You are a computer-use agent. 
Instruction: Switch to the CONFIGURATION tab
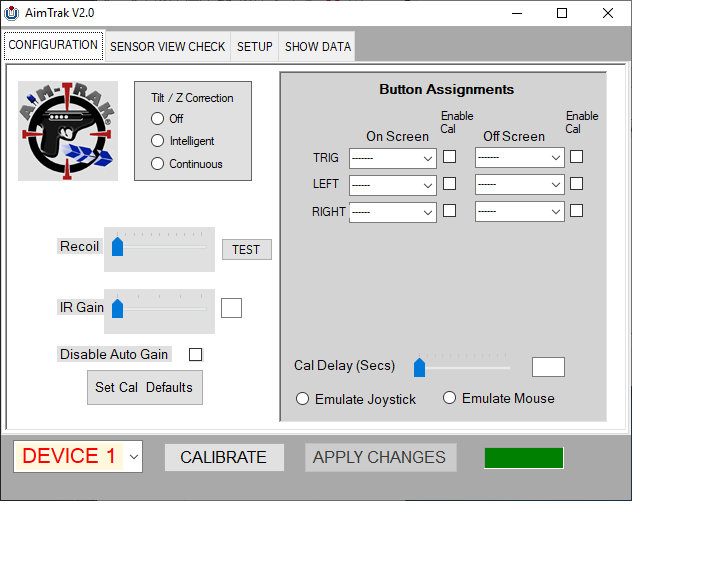53,45
